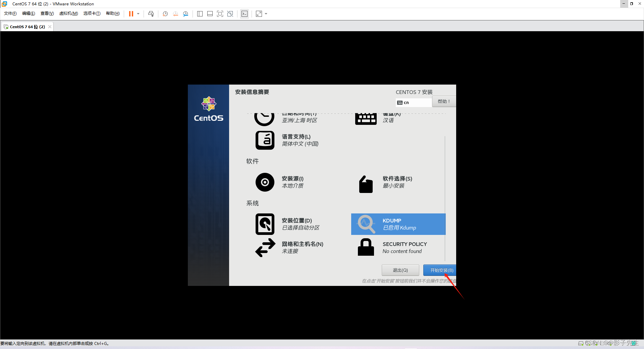Enter full screen mode

pos(220,14)
